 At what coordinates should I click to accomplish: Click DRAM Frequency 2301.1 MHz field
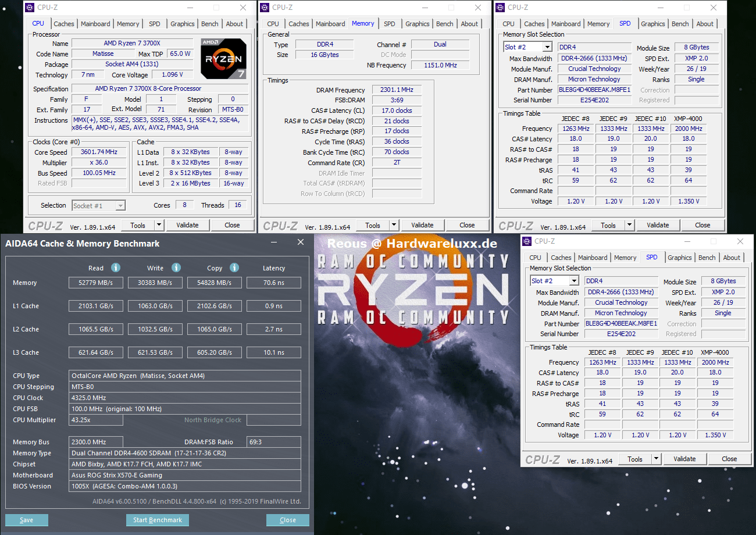(397, 90)
